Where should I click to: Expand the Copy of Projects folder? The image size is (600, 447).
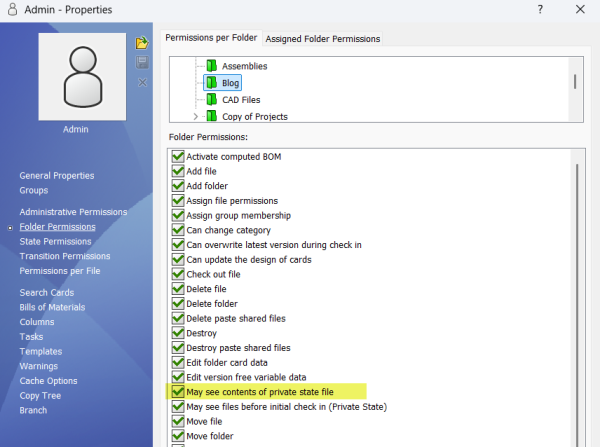(196, 116)
